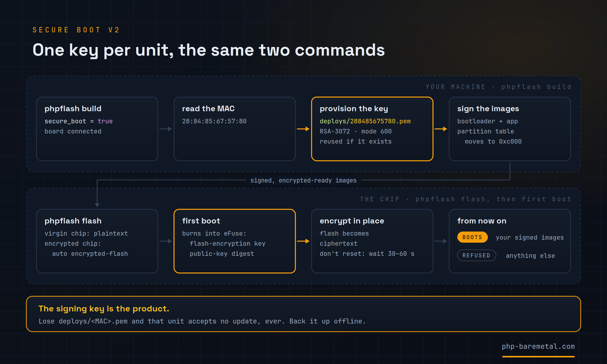Image resolution: width=607 pixels, height=364 pixels.
Task: Click the 'secure_boot = true' line
Action: click(x=78, y=121)
